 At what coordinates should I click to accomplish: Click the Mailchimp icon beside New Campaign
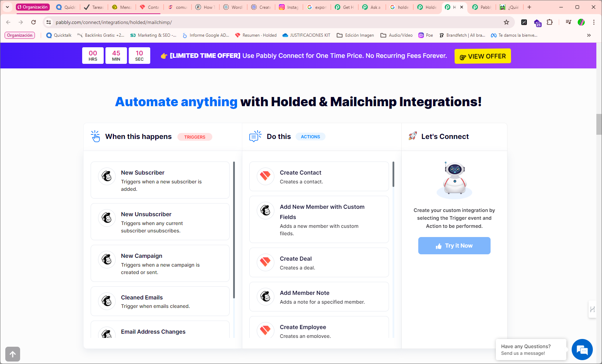107,259
